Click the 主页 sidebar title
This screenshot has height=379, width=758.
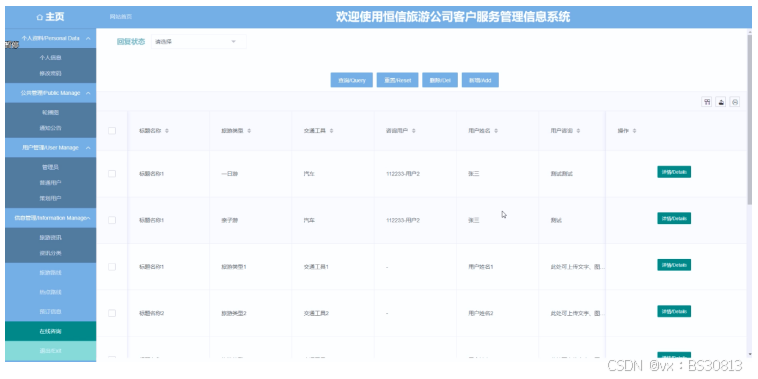[x=55, y=17]
